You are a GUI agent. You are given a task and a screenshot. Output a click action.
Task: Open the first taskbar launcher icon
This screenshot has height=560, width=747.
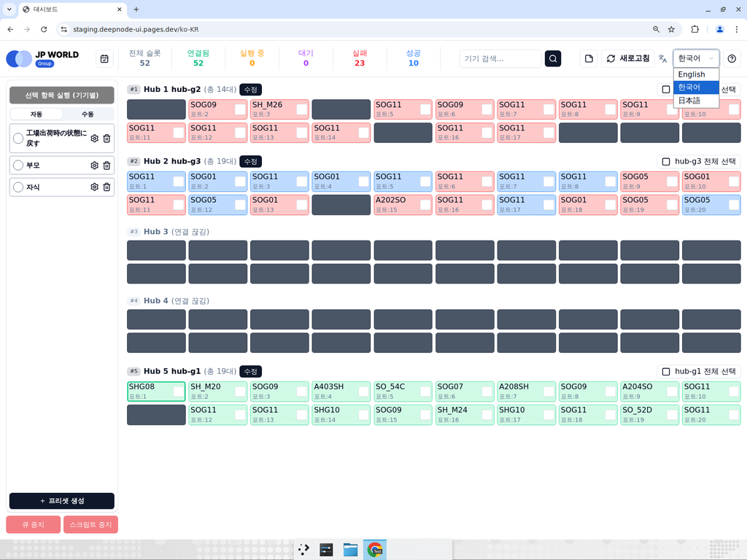tap(303, 550)
